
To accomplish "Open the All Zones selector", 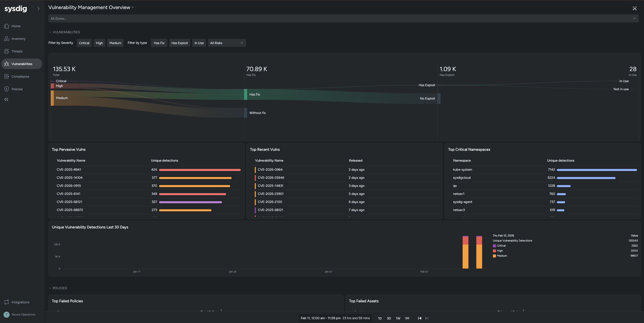I will [x=343, y=18].
